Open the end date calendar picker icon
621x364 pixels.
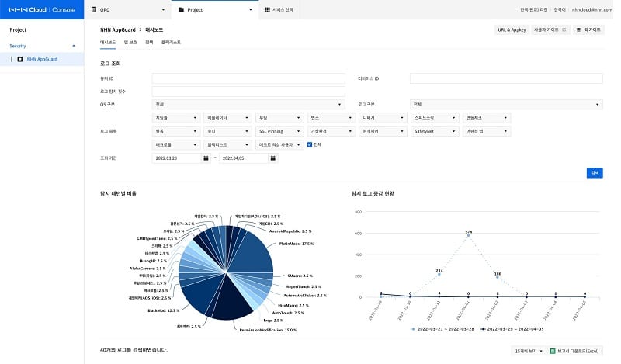[272, 158]
